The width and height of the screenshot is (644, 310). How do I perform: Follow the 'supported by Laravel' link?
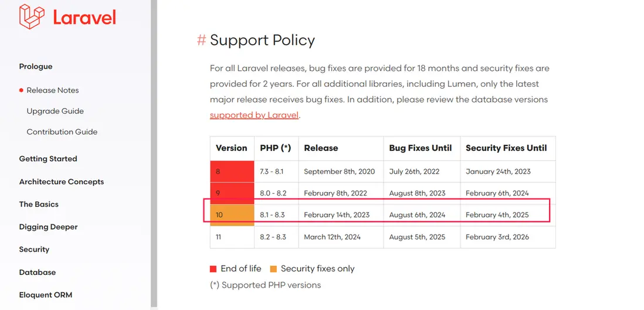point(254,115)
